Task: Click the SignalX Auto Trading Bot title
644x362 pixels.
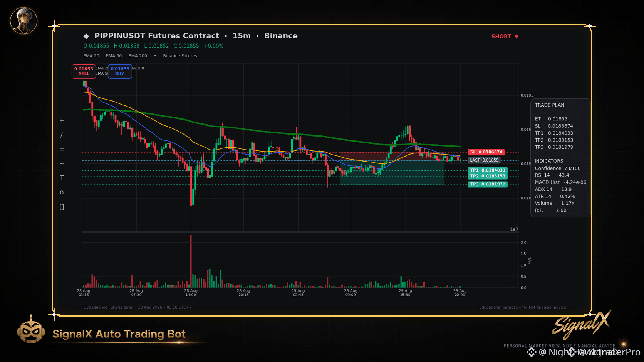Action: pyautogui.click(x=119, y=334)
